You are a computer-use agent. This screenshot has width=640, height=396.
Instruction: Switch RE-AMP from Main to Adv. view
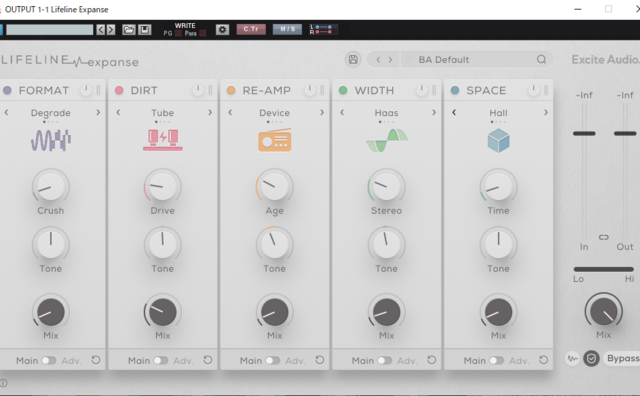272,360
